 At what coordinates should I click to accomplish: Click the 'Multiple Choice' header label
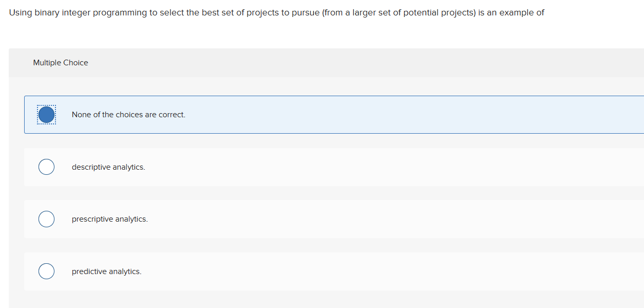(60, 62)
